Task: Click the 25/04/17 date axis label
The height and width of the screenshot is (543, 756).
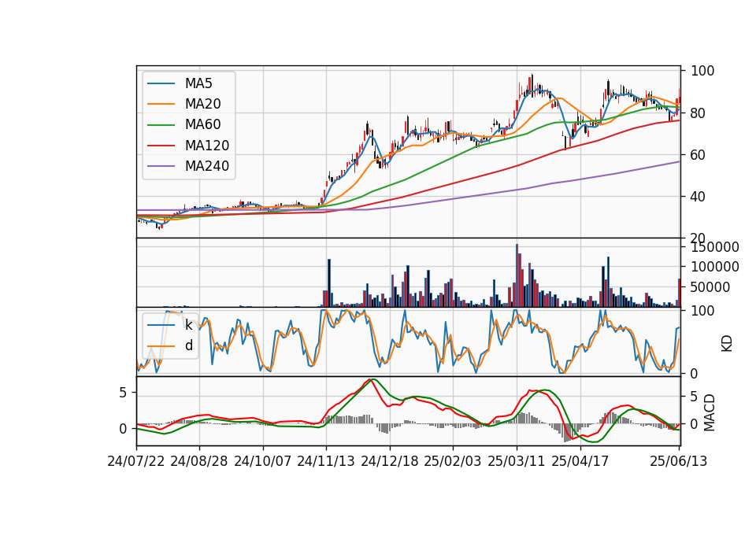Action: click(580, 461)
